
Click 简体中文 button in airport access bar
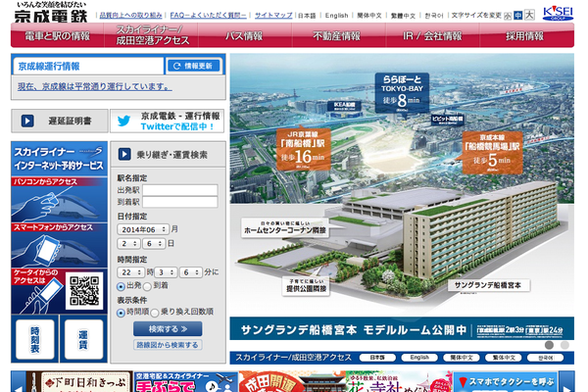462,358
